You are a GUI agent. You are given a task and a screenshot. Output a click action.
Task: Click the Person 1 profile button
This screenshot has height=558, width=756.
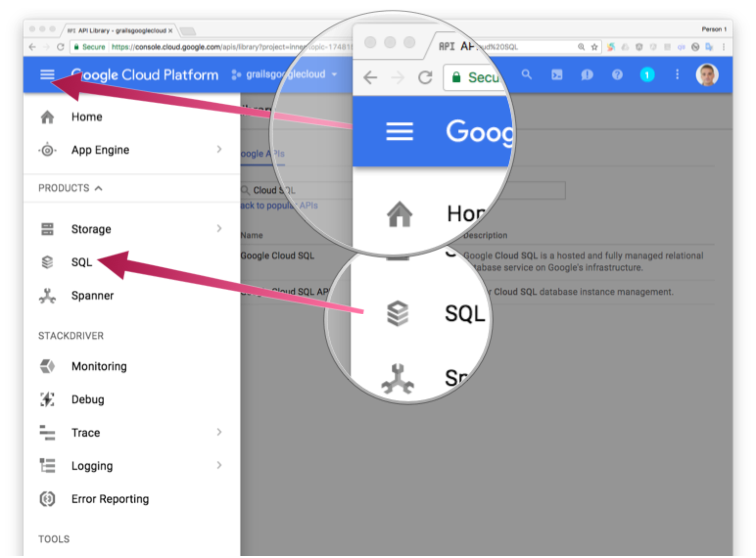(714, 29)
